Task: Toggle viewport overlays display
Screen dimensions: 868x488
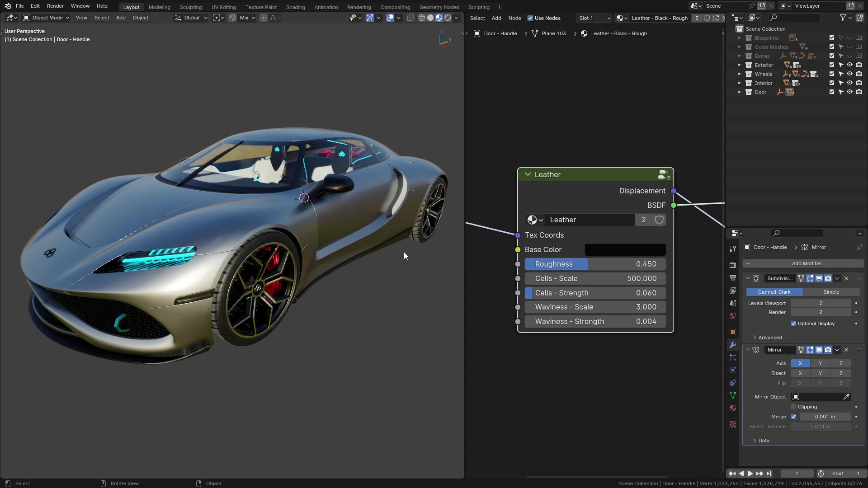Action: click(x=390, y=18)
